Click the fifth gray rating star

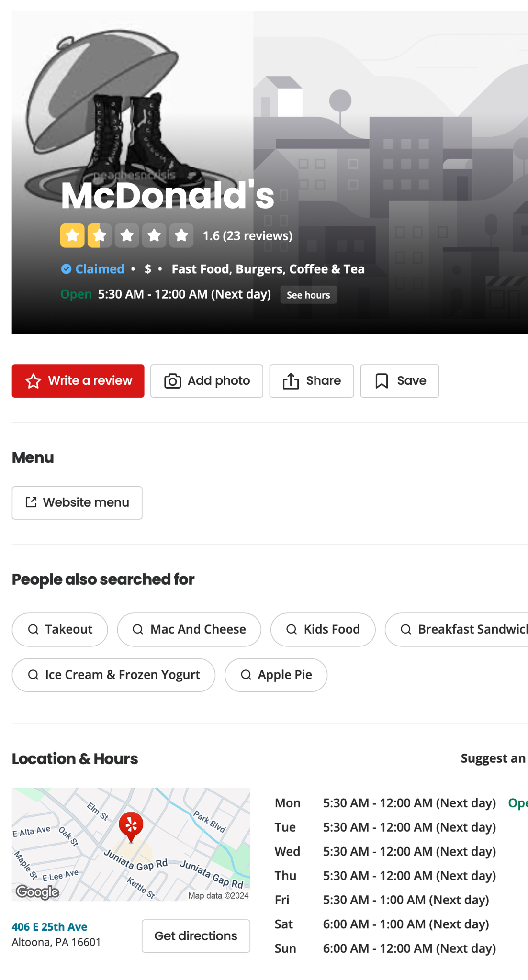[181, 235]
